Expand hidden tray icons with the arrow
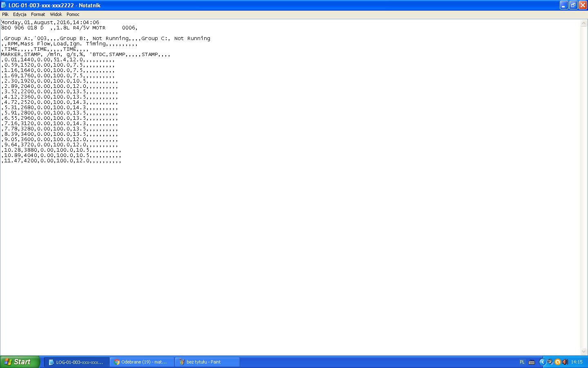Screen dimensions: 588x368 (x=542, y=362)
